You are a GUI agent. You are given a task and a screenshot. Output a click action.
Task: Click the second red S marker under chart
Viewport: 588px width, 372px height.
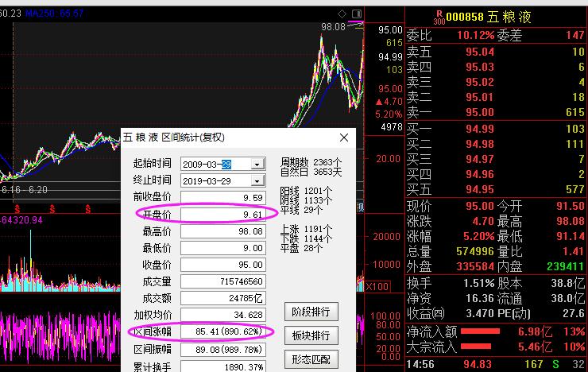pyautogui.click(x=52, y=209)
